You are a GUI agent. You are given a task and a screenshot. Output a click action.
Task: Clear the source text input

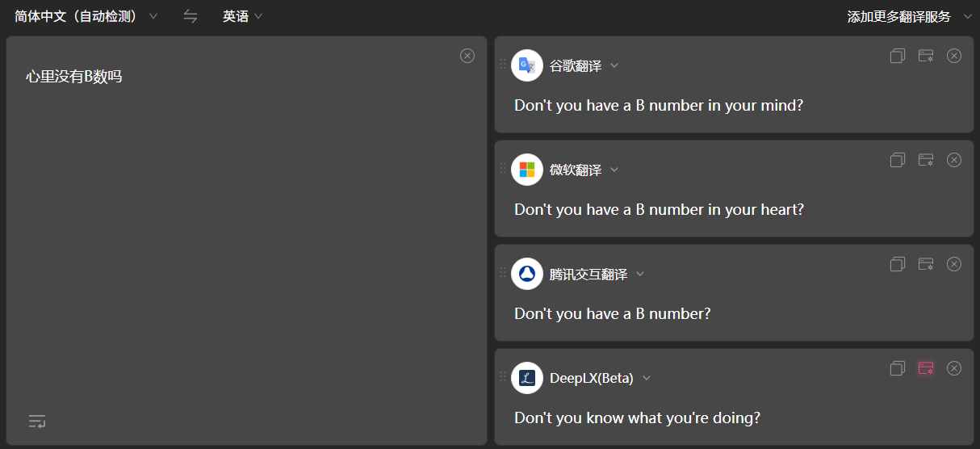(467, 56)
